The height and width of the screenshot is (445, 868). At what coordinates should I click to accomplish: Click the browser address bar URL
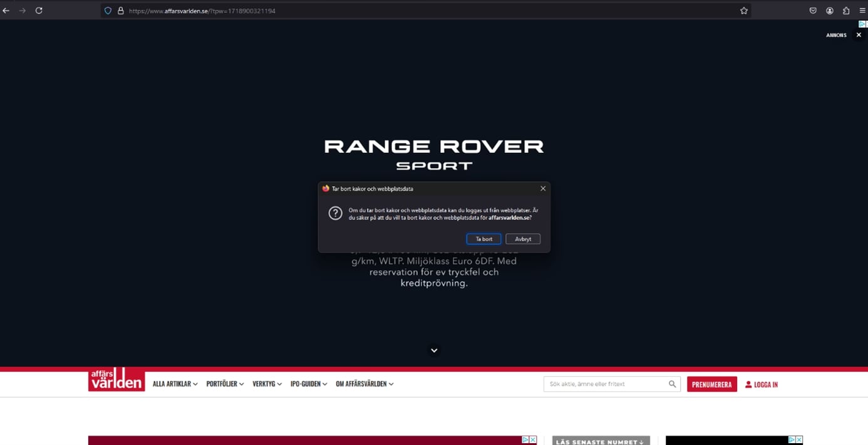point(202,11)
